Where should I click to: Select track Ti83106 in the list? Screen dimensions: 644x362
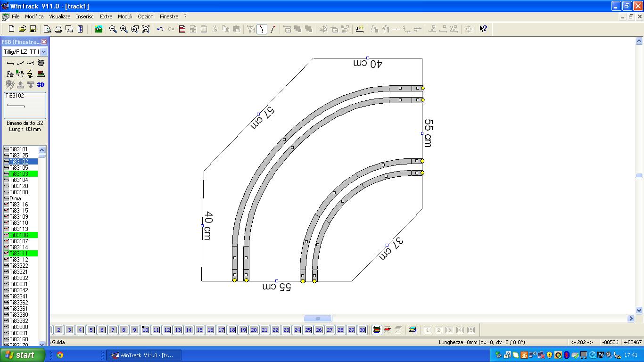point(21,235)
